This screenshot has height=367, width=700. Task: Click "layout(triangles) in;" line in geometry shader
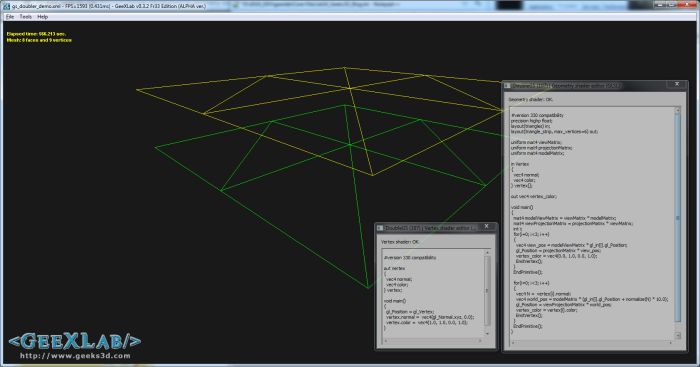click(531, 126)
